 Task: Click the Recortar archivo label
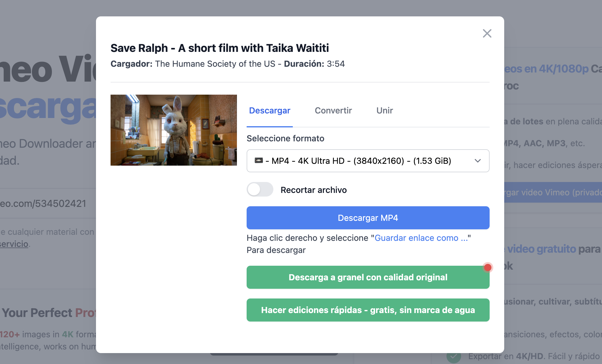coord(314,190)
